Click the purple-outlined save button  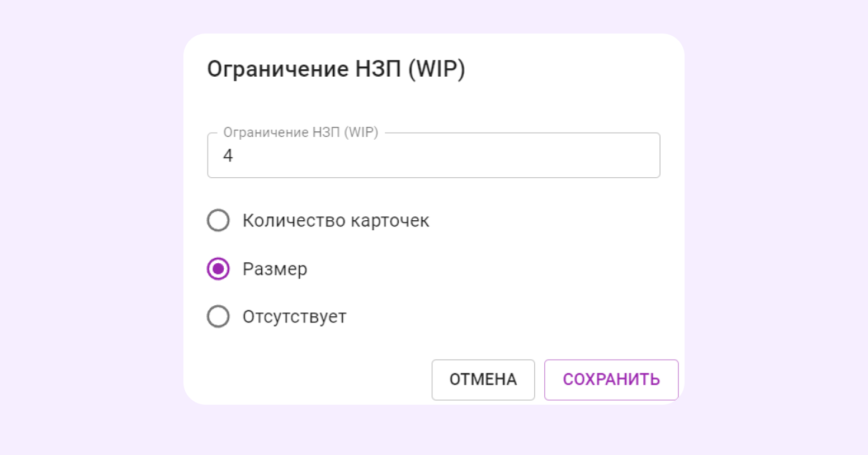[x=611, y=380]
